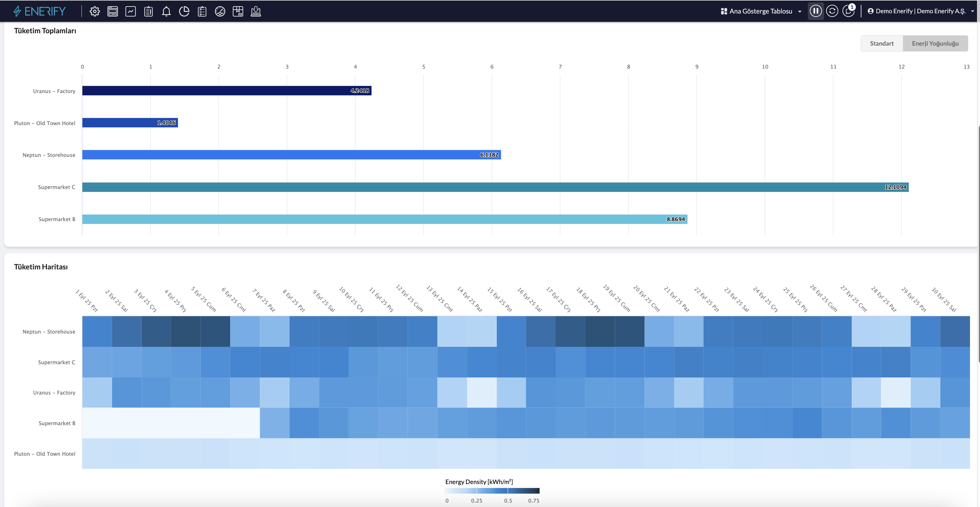980x507 pixels.
Task: Expand Ana Gösterge Tablosu dashboard dropdown
Action: pyautogui.click(x=761, y=11)
